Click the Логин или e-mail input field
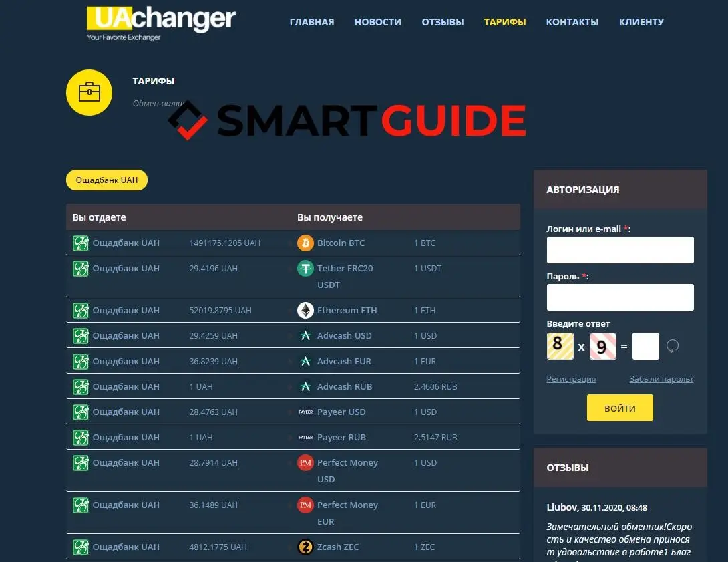The image size is (728, 562). [x=620, y=250]
